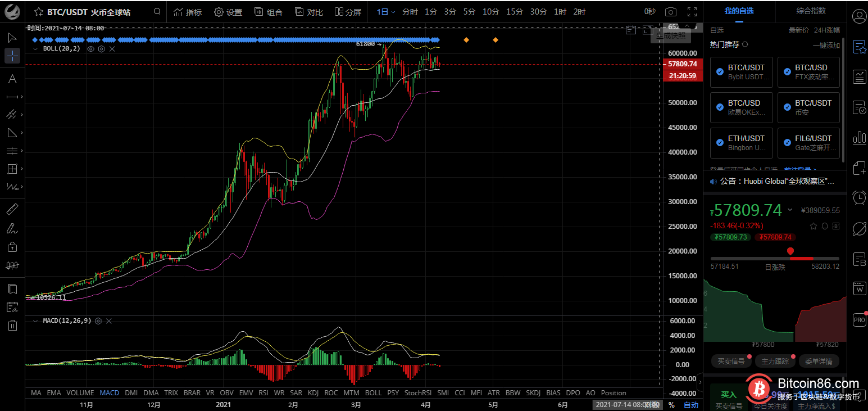This screenshot has height=411, width=868.
Task: Take a chart screenshot with camera icon
Action: (670, 12)
